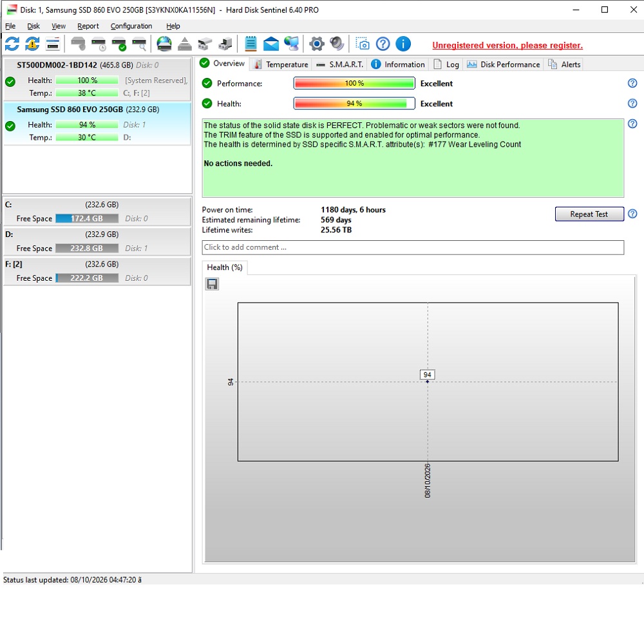Click the toolbar question mark help icon
This screenshot has width=644, height=644.
click(383, 44)
